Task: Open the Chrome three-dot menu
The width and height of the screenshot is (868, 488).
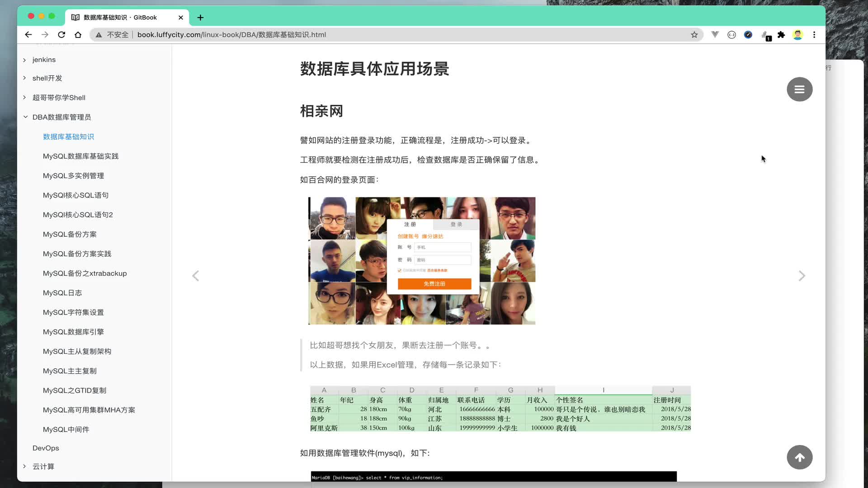Action: (814, 35)
